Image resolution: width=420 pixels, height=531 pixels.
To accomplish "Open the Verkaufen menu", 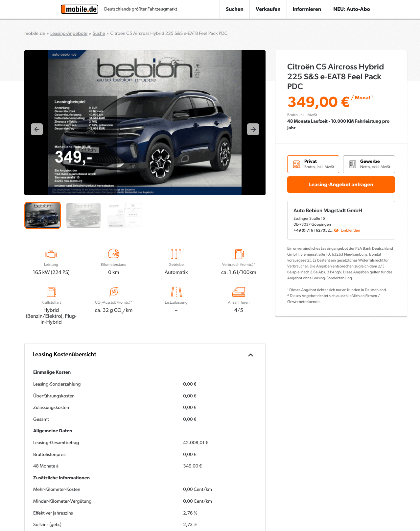I will point(268,9).
